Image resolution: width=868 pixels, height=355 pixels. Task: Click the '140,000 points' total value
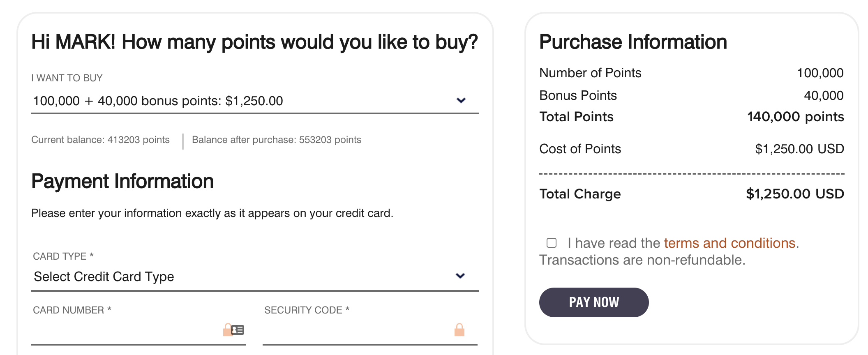click(x=795, y=117)
